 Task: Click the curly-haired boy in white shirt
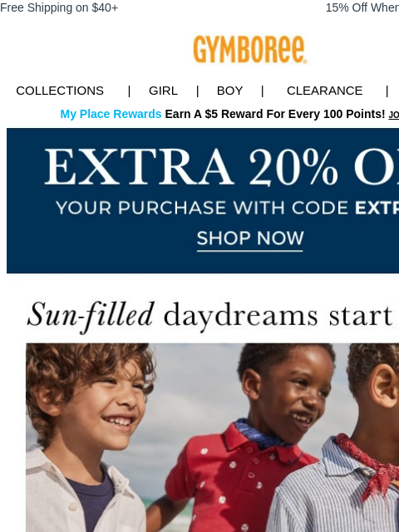pyautogui.click(x=86, y=438)
